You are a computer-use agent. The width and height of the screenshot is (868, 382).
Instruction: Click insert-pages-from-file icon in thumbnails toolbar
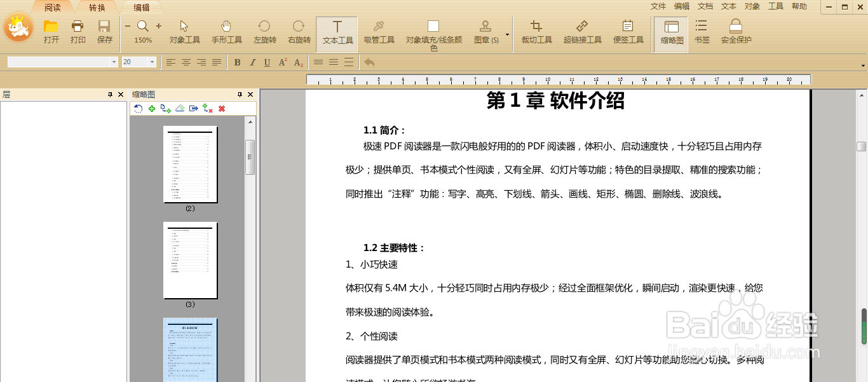click(166, 109)
